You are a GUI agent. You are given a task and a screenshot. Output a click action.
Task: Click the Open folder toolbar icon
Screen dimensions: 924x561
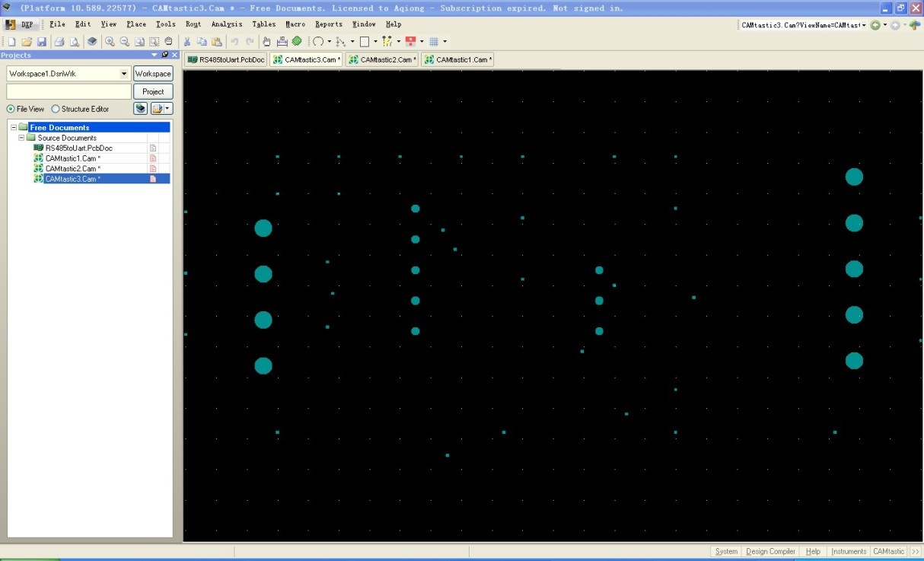pyautogui.click(x=27, y=41)
